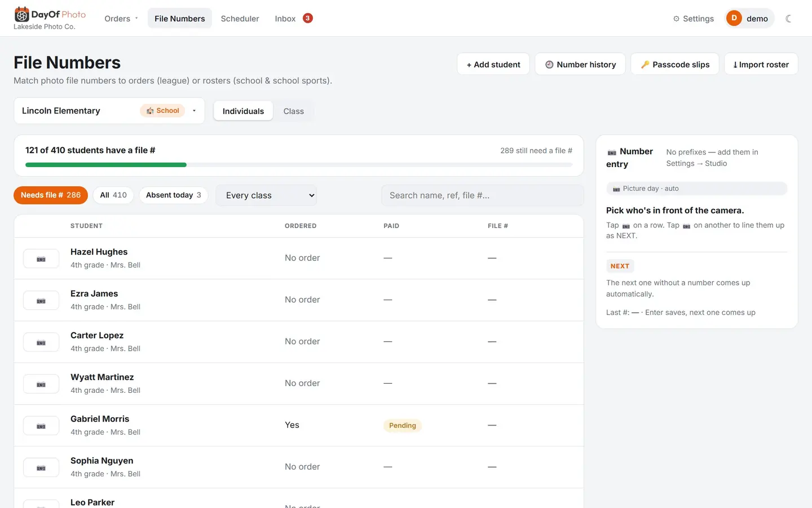Click Gabriel Morris student name
This screenshot has width=812, height=508.
pyautogui.click(x=100, y=419)
